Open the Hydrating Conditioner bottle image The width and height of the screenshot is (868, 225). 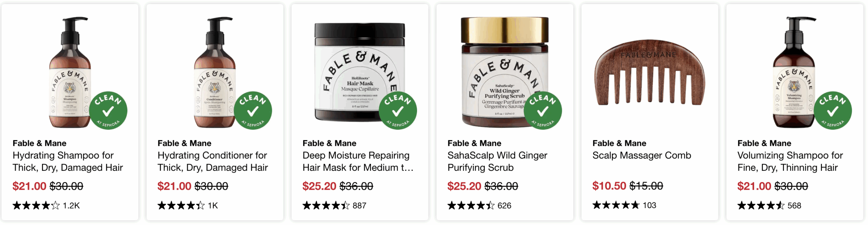(x=215, y=72)
